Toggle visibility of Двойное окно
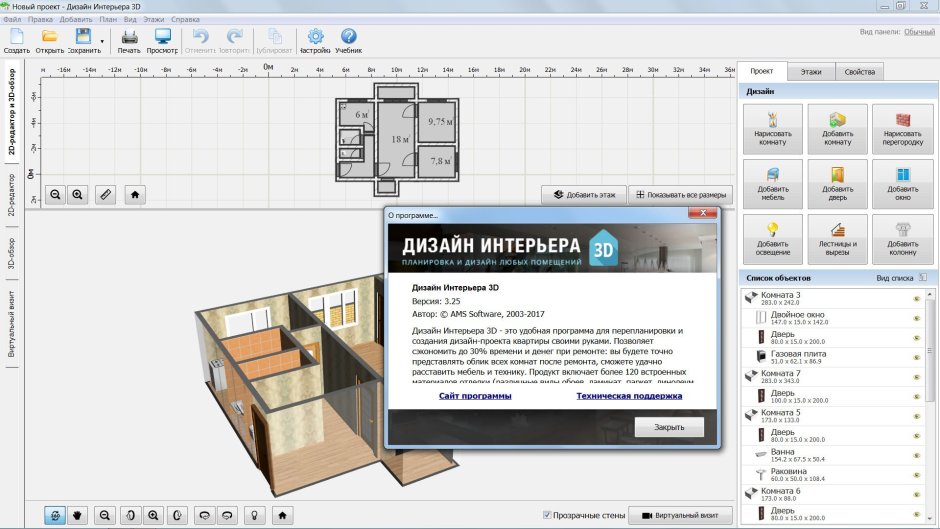This screenshot has height=529, width=940. [x=916, y=318]
